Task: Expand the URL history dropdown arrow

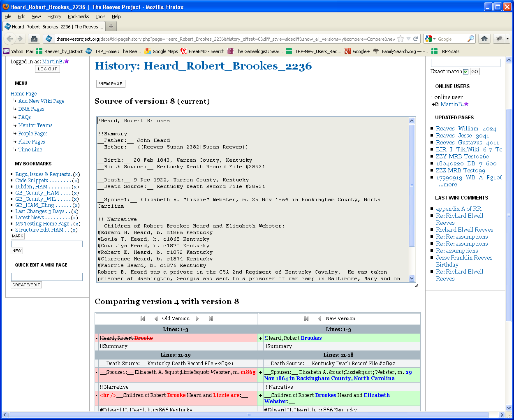Action: coord(408,39)
